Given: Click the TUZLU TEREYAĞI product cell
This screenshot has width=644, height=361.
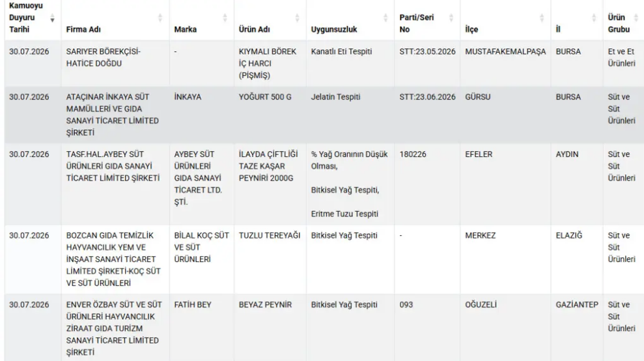Looking at the screenshot, I should coord(270,236).
